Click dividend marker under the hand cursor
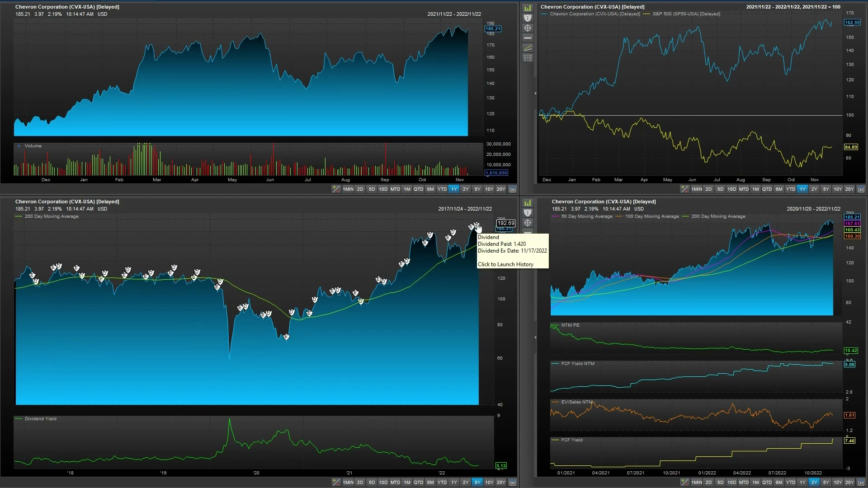Image resolution: width=868 pixels, height=488 pixels. [476, 225]
